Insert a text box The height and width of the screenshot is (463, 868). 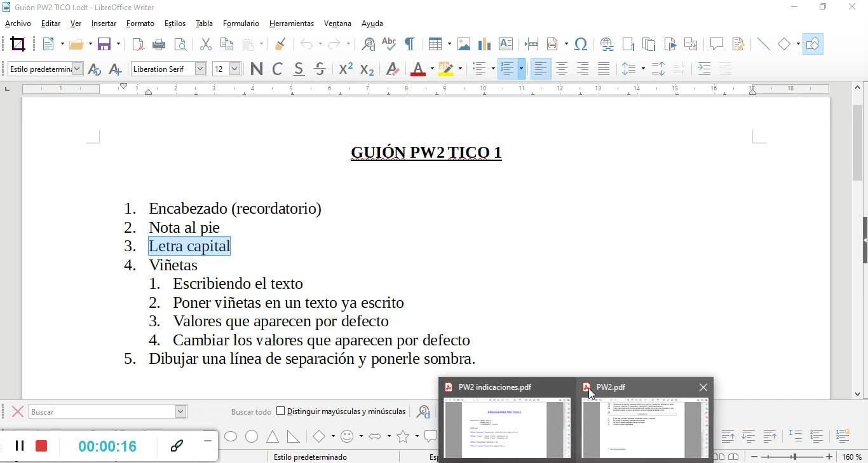tap(506, 44)
